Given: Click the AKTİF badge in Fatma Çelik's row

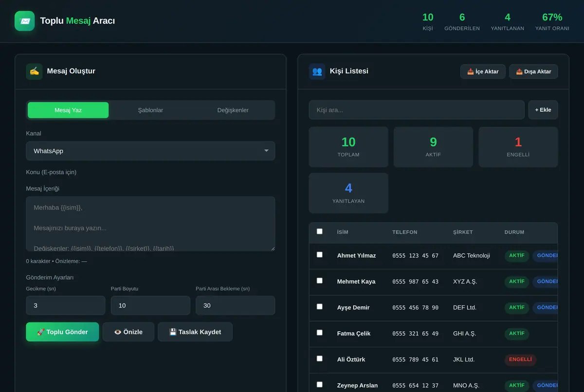Looking at the screenshot, I should click(517, 334).
